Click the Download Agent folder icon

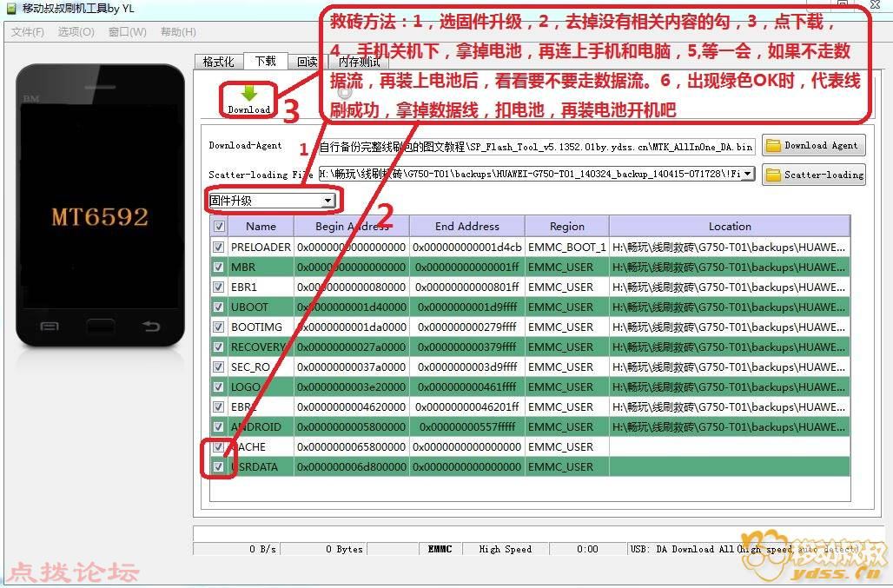coord(773,145)
